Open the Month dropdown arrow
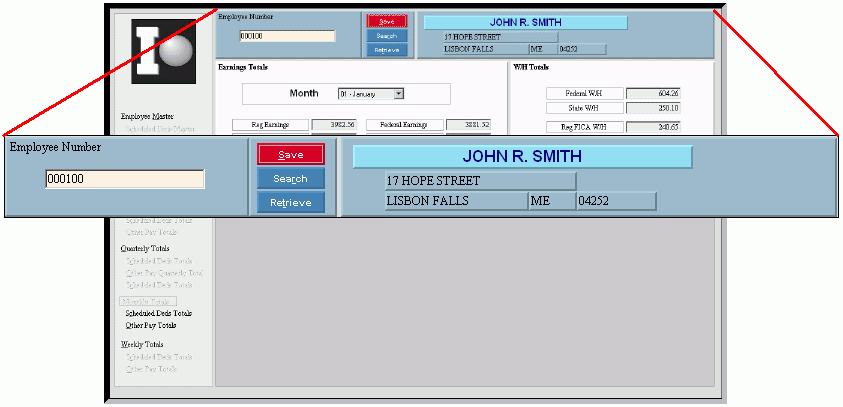The image size is (843, 407). tap(398, 93)
